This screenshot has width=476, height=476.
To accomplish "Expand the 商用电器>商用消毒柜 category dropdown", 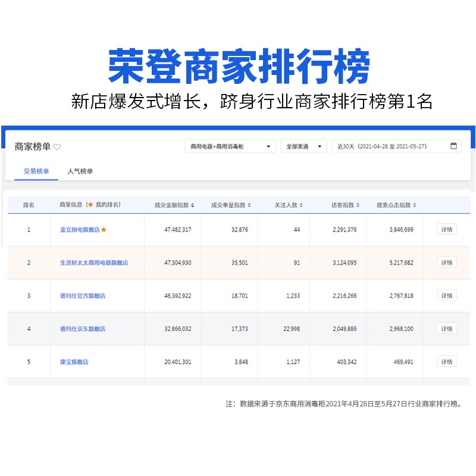I will 230,146.
